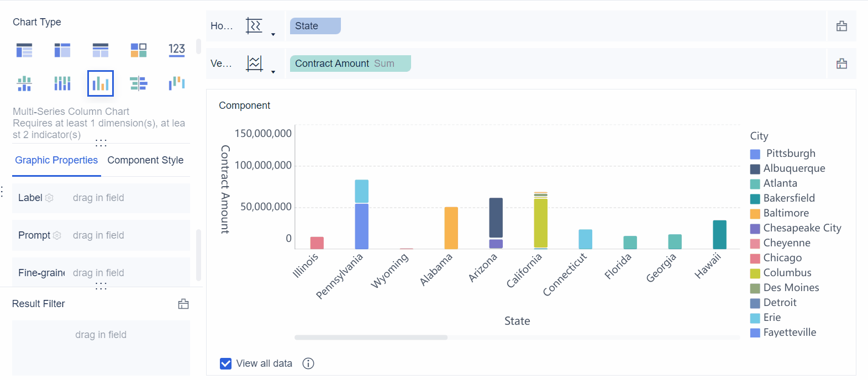
Task: Uncheck the View all data checkbox
Action: point(225,363)
